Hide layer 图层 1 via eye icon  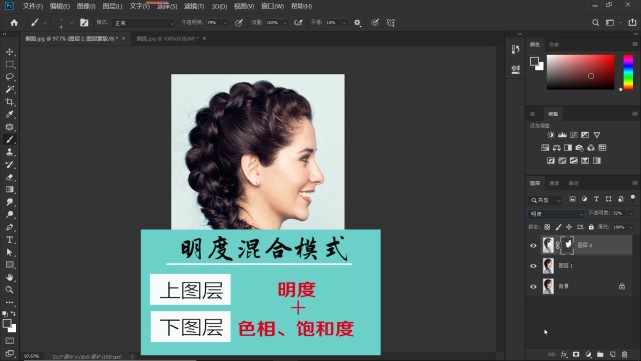point(533,266)
